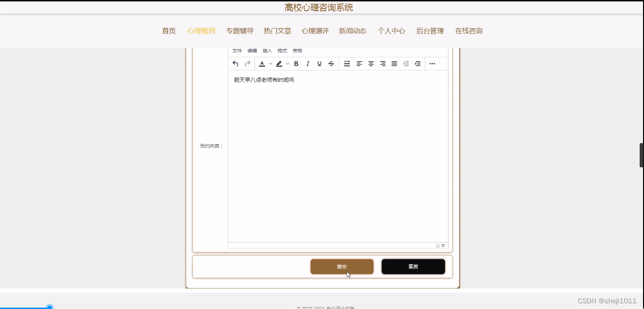Open the 插入 editor menu

click(267, 51)
